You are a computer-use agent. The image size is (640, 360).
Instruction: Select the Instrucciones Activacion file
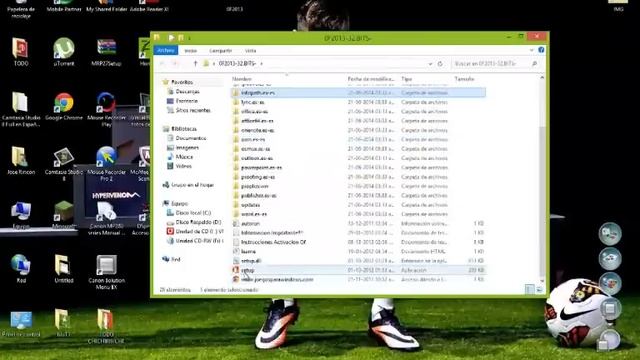pyautogui.click(x=358, y=242)
